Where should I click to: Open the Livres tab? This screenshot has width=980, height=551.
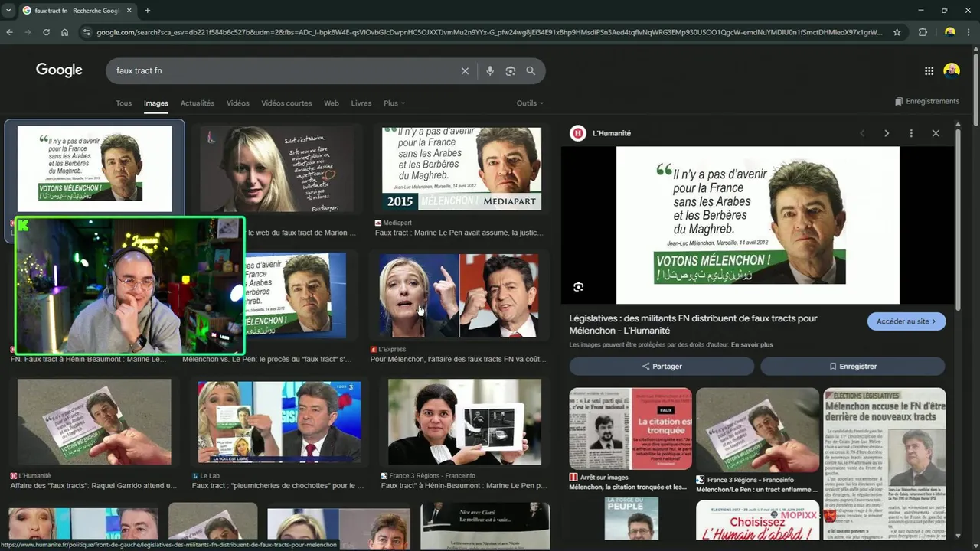tap(361, 103)
